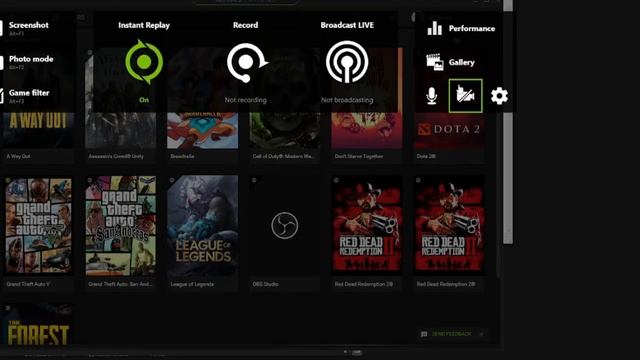This screenshot has width=640, height=360.
Task: Open overlay settings gear
Action: coord(499,96)
